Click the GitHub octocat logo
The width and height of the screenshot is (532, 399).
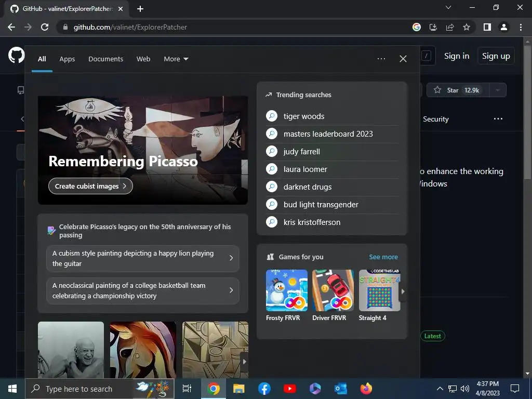[16, 56]
